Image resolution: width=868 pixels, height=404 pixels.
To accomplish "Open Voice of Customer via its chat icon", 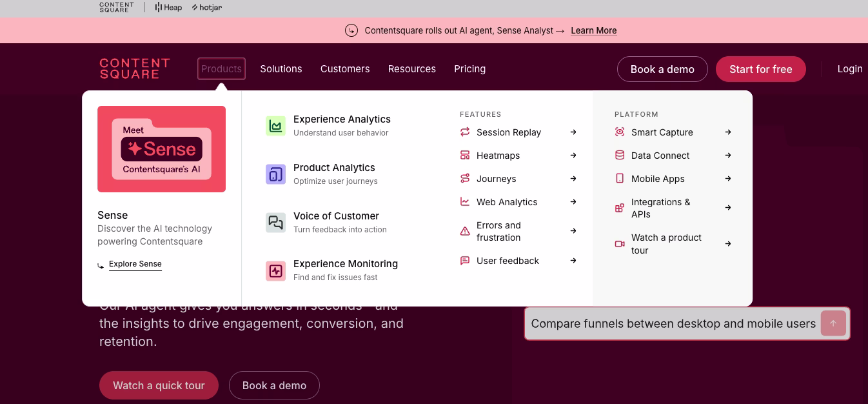I will coord(276,223).
